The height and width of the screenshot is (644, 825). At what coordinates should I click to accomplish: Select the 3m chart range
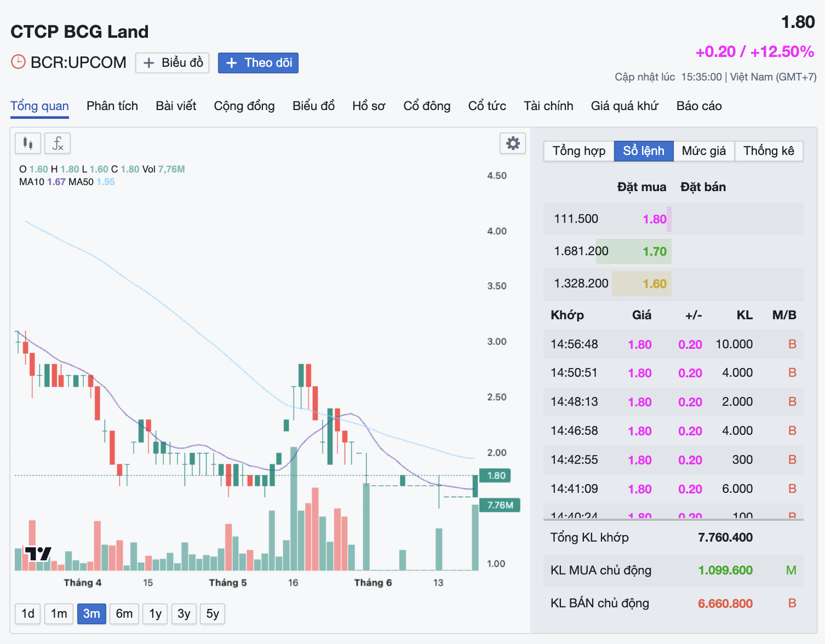point(91,613)
